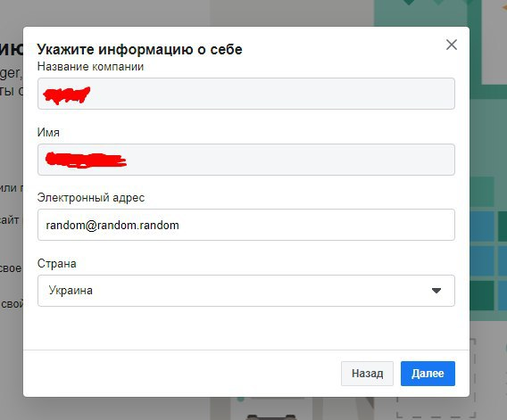The image size is (507, 420).
Task: Click the Имя label
Action: (x=48, y=133)
